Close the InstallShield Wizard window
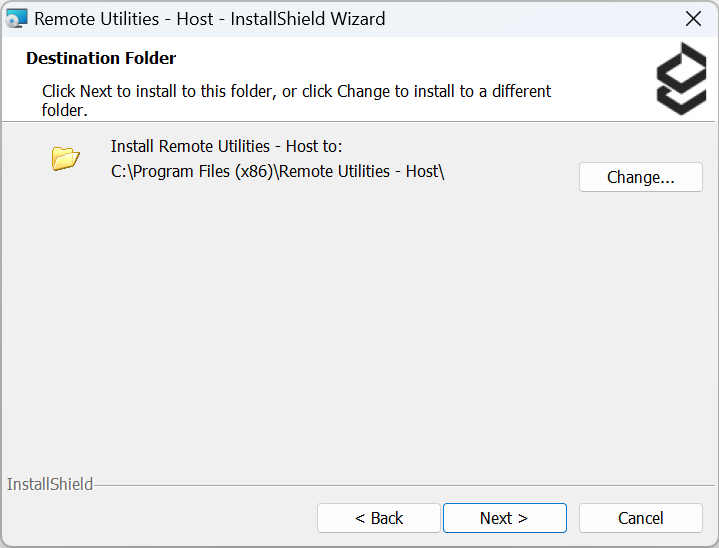This screenshot has width=719, height=548. click(692, 19)
